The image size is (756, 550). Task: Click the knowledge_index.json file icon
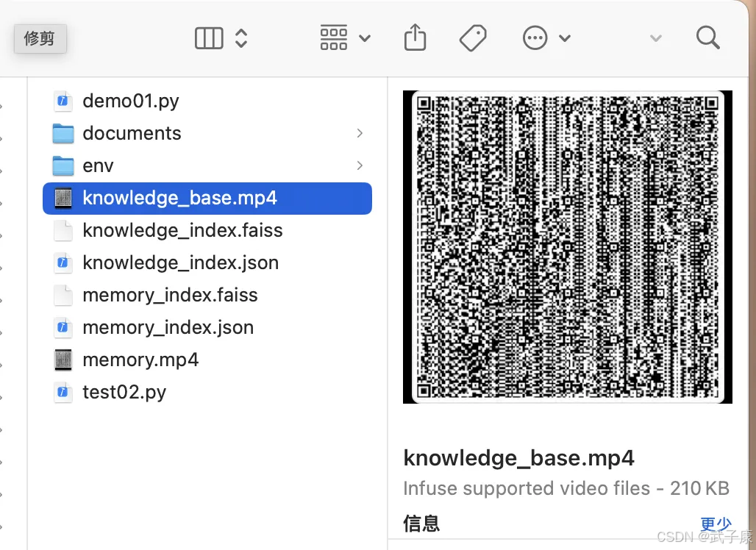pos(63,262)
